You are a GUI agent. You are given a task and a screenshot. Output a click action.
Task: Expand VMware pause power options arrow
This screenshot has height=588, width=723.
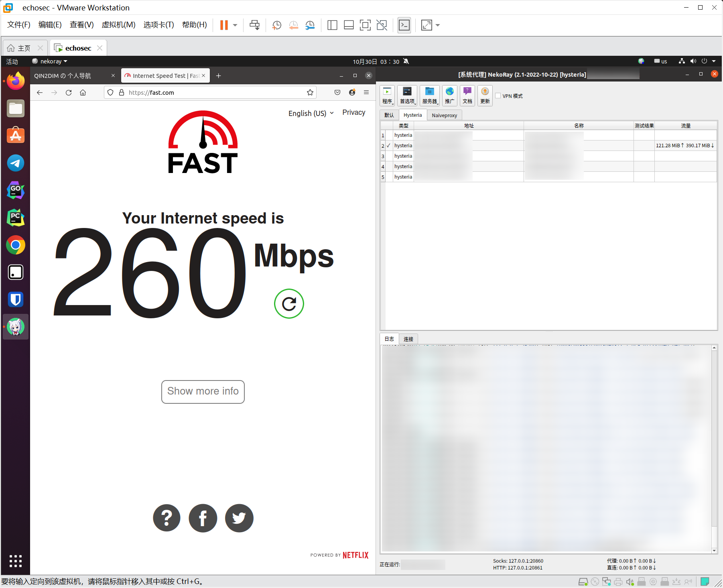tap(235, 25)
